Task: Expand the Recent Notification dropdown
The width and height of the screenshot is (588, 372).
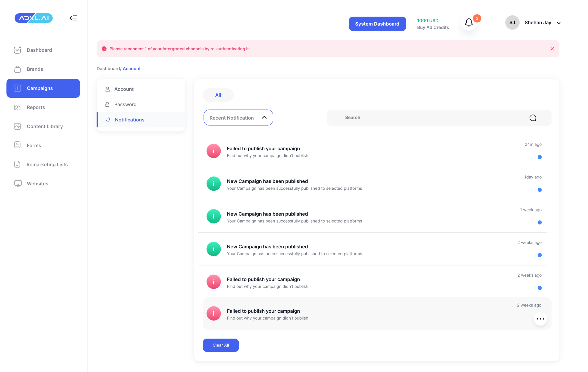Action: 238,117
